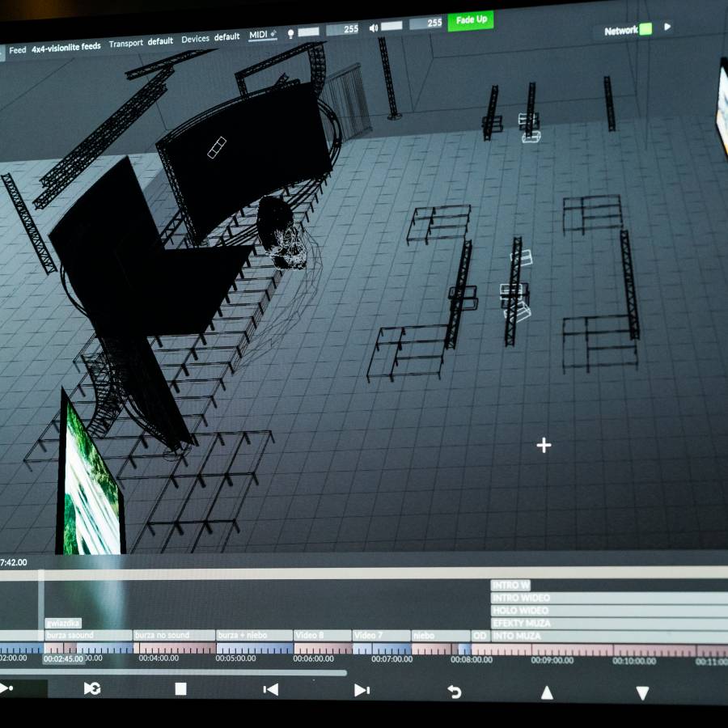Viewport: 728px width, 728px height.
Task: Click the loop section playback icon
Action: tap(92, 688)
